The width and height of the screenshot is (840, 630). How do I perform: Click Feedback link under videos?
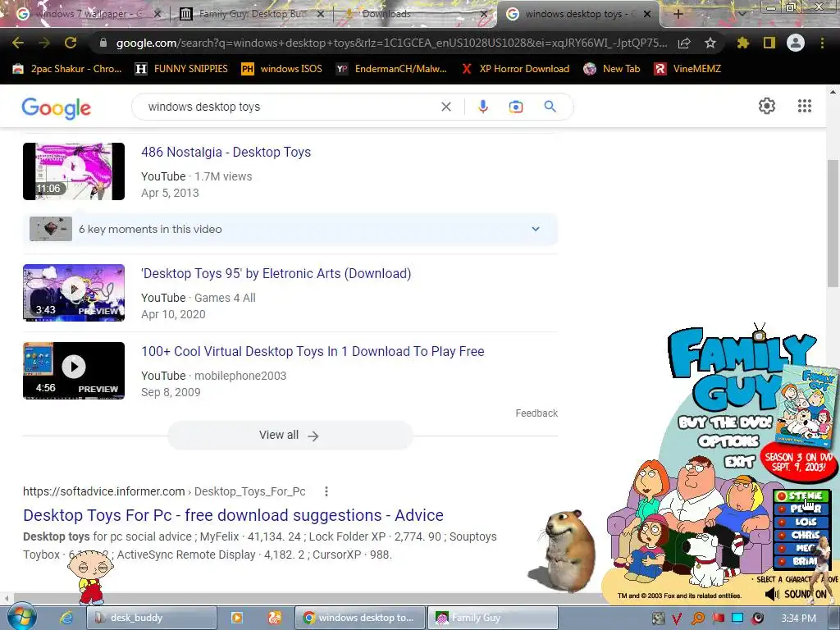pyautogui.click(x=536, y=413)
